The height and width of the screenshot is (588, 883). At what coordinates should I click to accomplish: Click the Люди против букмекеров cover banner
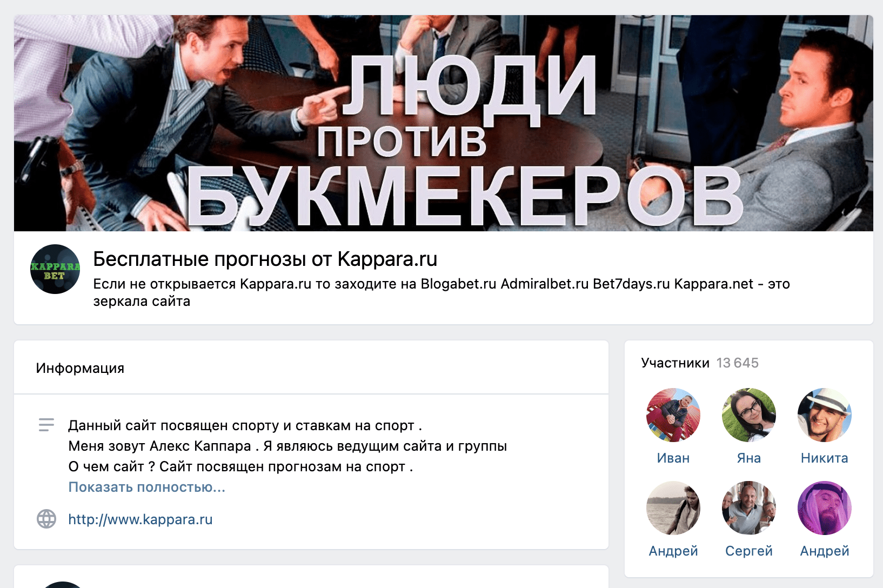pyautogui.click(x=444, y=123)
